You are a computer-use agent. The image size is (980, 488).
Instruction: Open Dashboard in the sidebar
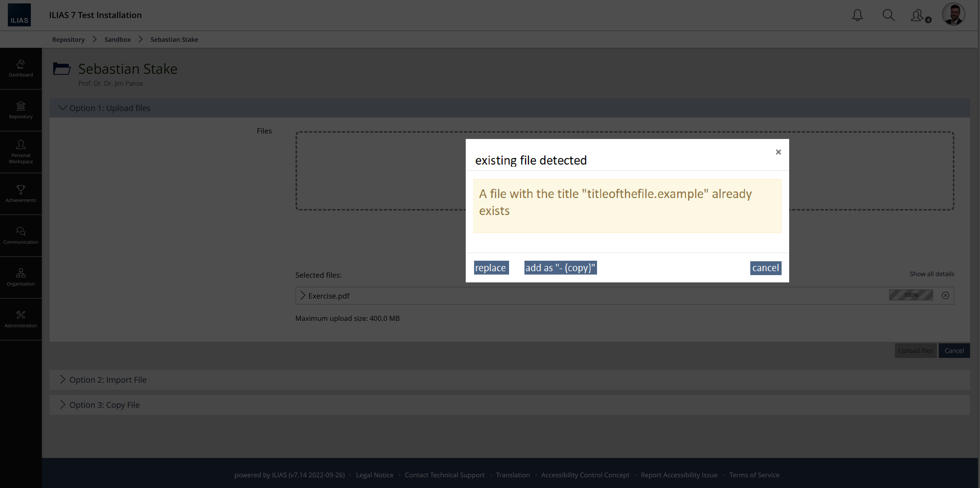click(x=21, y=68)
